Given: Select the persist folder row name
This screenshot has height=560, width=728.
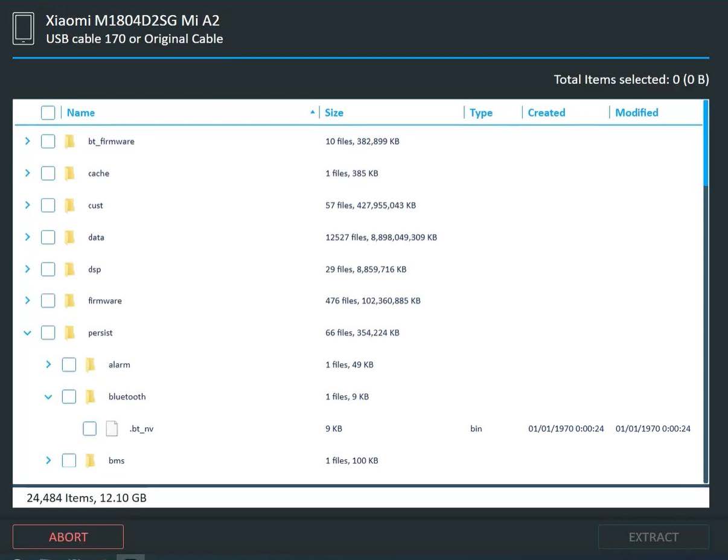Looking at the screenshot, I should click(100, 332).
